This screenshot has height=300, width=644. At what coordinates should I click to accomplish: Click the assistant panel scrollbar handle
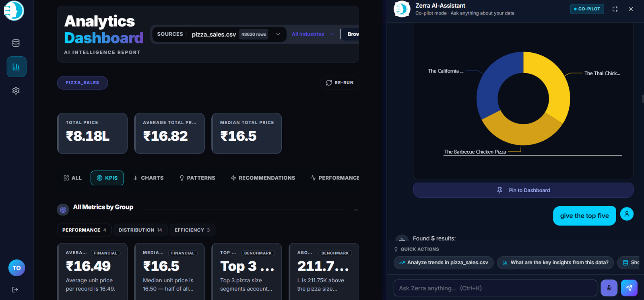[x=643, y=99]
